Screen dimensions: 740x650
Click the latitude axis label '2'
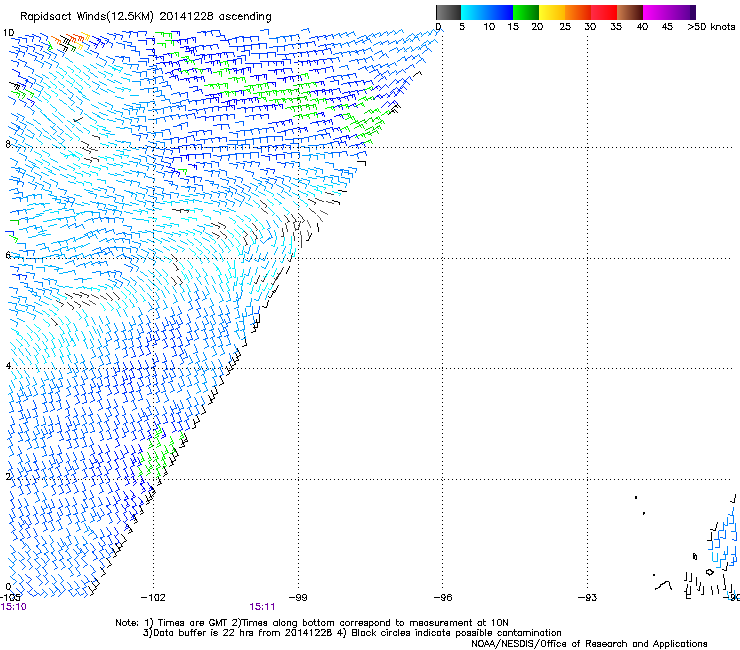coord(8,476)
